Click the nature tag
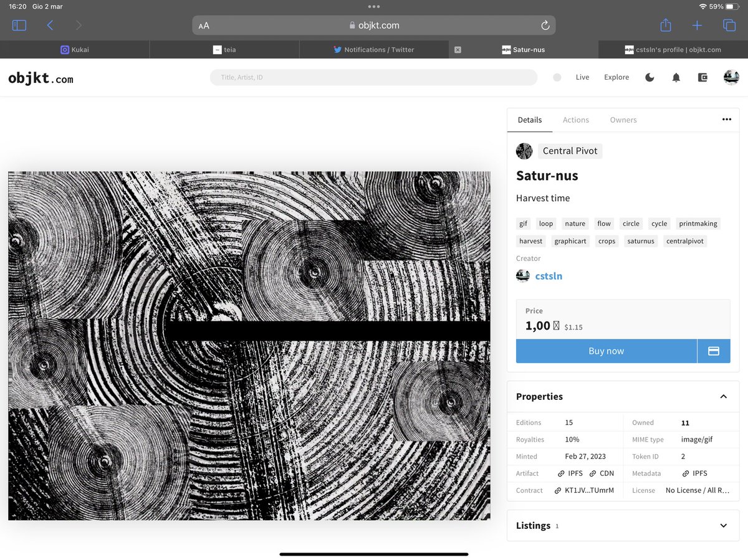748x560 pixels. click(x=575, y=224)
